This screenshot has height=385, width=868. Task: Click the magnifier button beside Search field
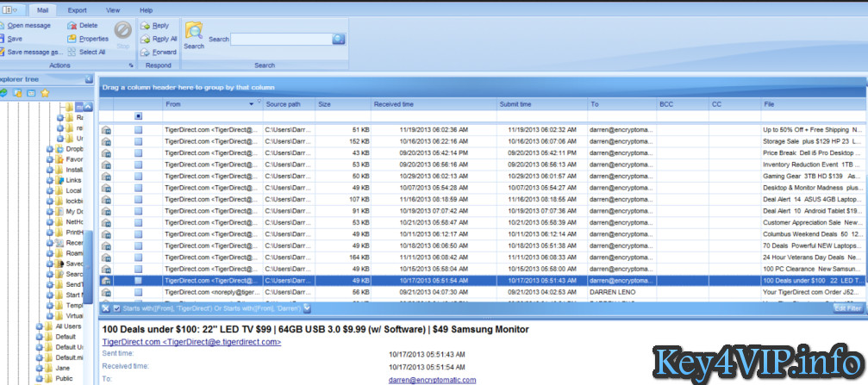[x=339, y=39]
